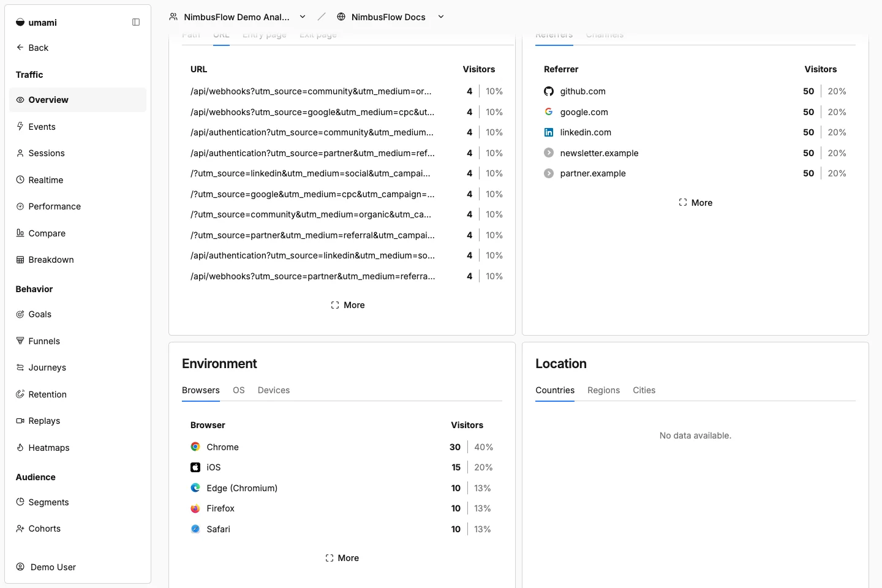Open Events via the lightning icon
This screenshot has width=882, height=588.
click(x=20, y=126)
